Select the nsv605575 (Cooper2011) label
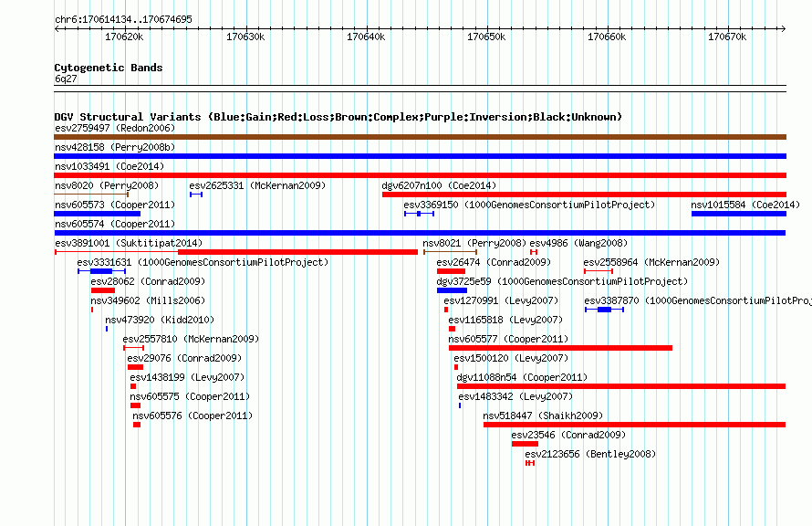The width and height of the screenshot is (812, 526). (190, 396)
